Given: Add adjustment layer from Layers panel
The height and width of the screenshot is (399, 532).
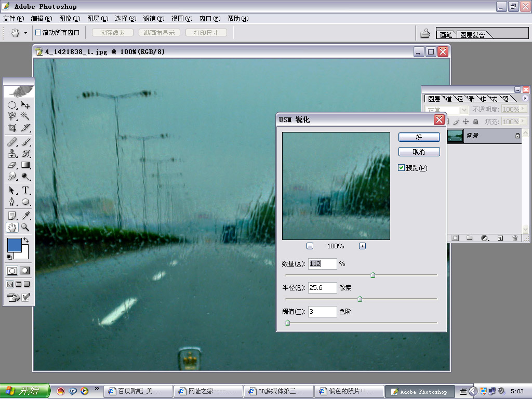Looking at the screenshot, I should tap(485, 238).
